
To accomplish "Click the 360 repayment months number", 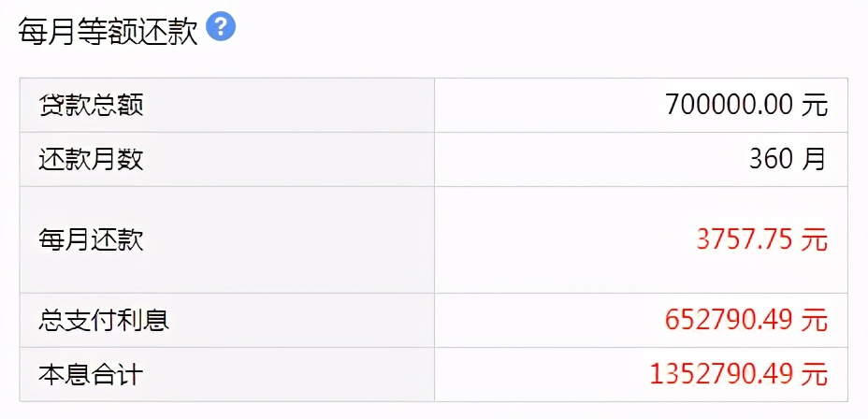I will tap(772, 159).
